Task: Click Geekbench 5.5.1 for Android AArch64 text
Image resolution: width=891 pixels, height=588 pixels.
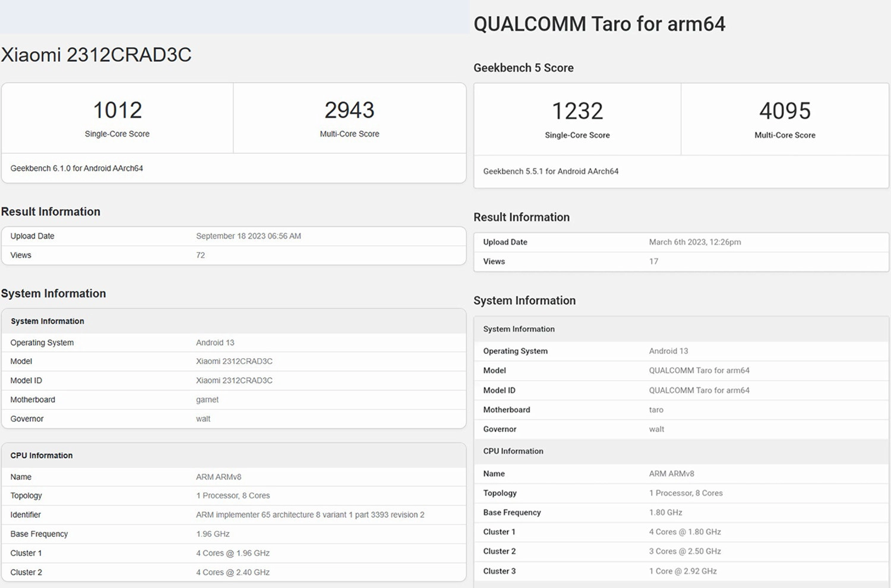Action: pos(551,171)
